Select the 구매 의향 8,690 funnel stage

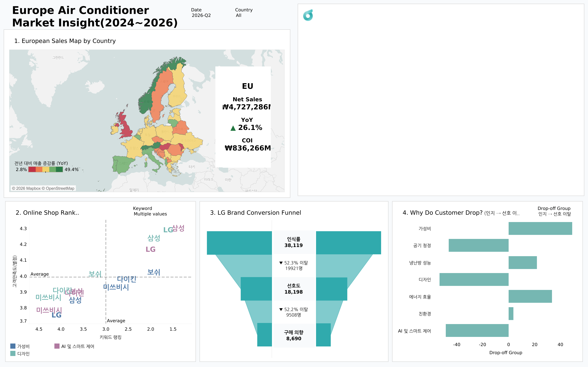pyautogui.click(x=294, y=335)
